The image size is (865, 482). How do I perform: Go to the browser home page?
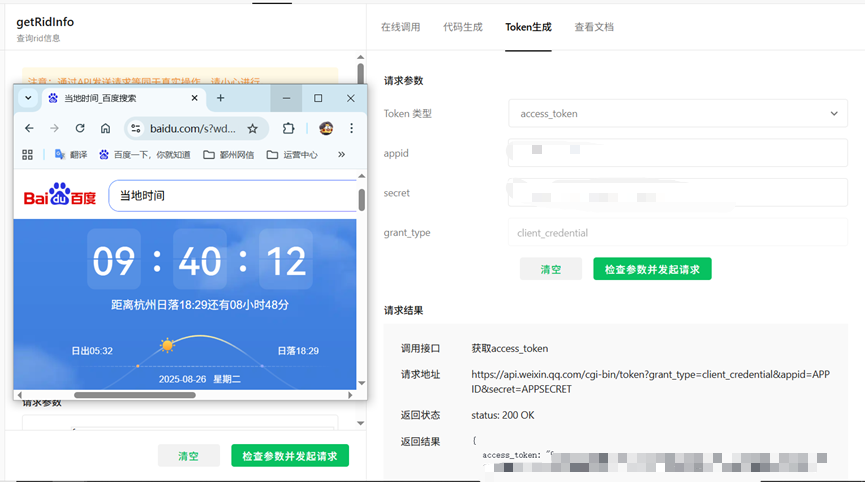coord(105,128)
